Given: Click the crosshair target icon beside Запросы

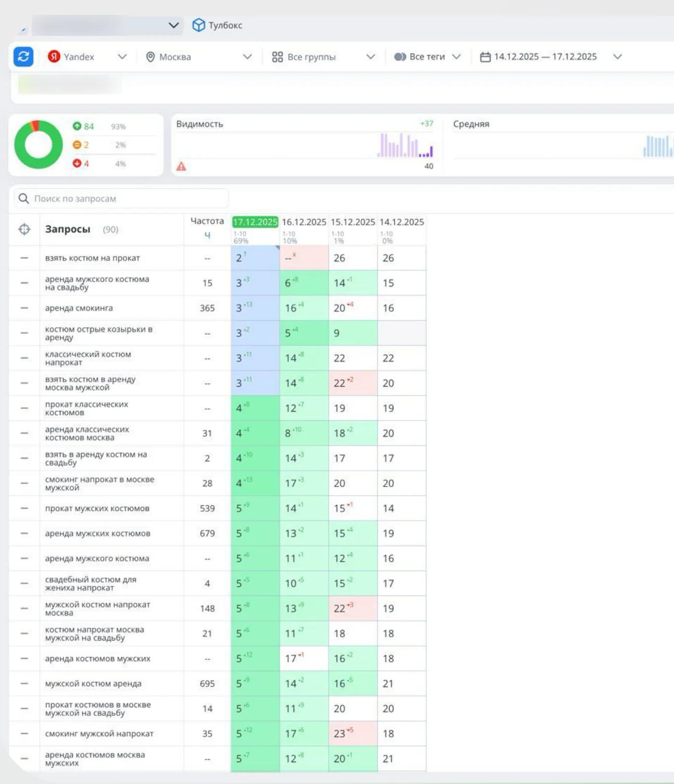Looking at the screenshot, I should coord(24,230).
